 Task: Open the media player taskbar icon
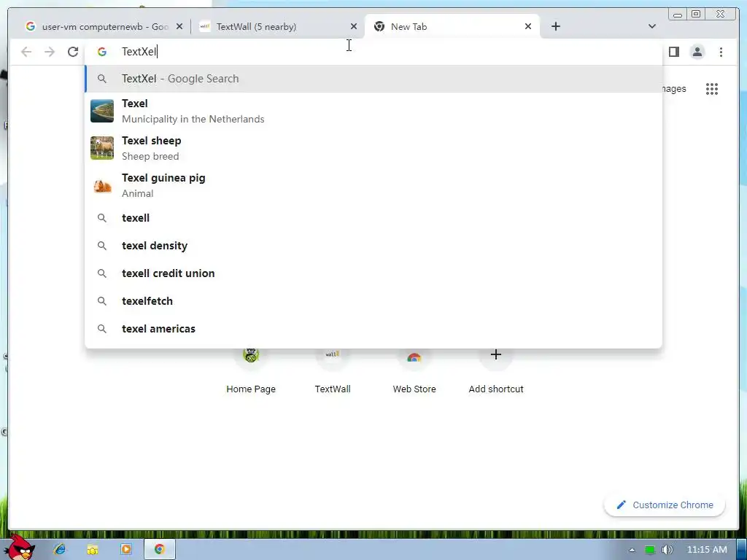125,550
